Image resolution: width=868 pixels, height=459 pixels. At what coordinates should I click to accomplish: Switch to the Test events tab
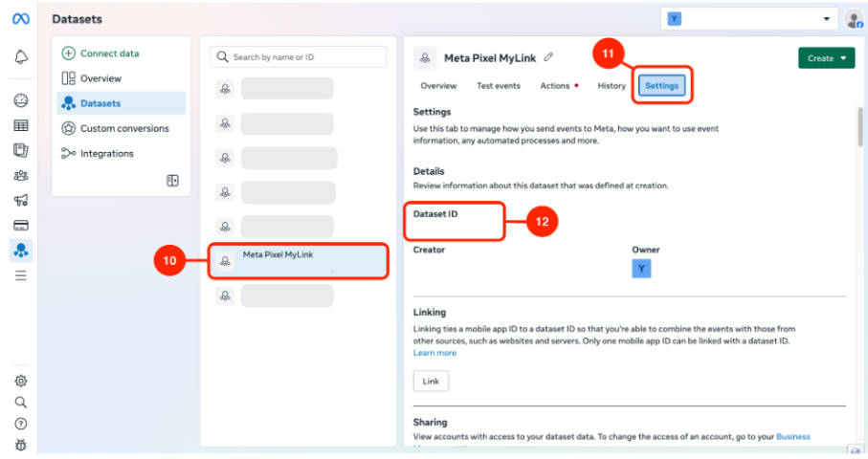tap(499, 86)
